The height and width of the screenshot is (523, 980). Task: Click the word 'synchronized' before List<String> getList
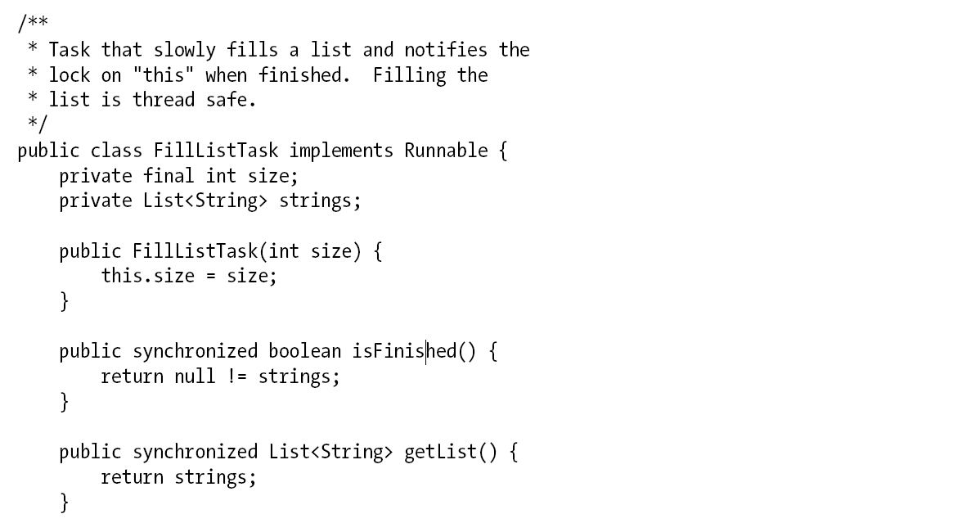pyautogui.click(x=195, y=452)
